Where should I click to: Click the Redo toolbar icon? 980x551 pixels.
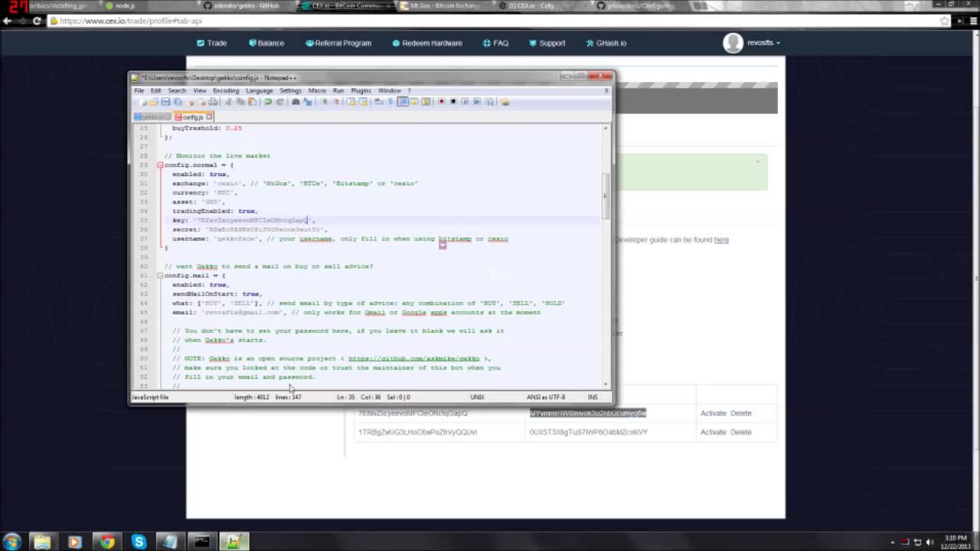tap(279, 102)
